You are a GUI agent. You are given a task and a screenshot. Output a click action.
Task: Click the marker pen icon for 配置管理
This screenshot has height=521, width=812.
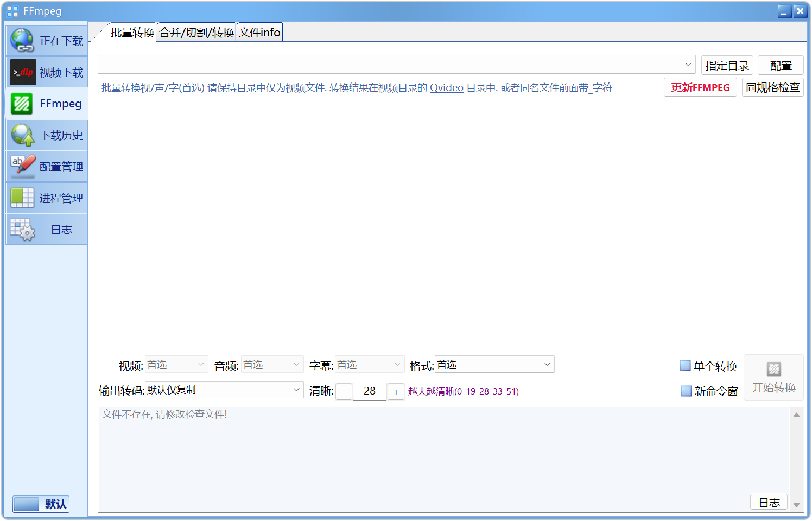[x=23, y=166]
